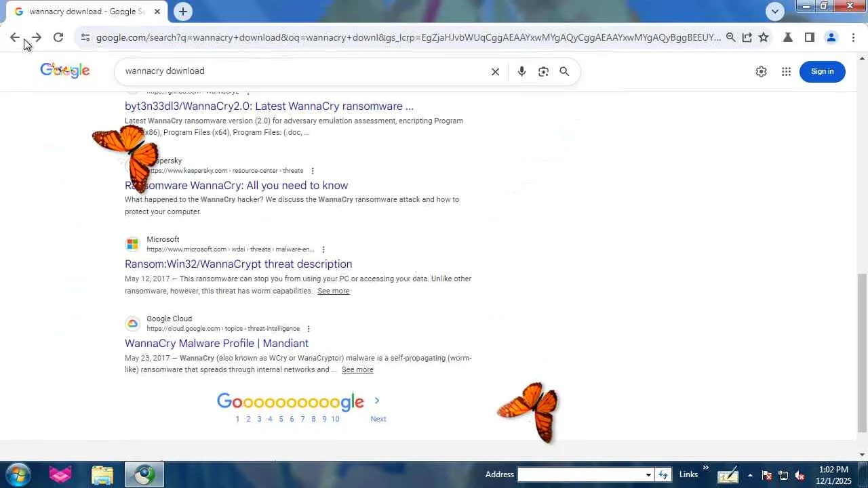Go to results page 8
The height and width of the screenshot is (488, 868).
pos(313,419)
